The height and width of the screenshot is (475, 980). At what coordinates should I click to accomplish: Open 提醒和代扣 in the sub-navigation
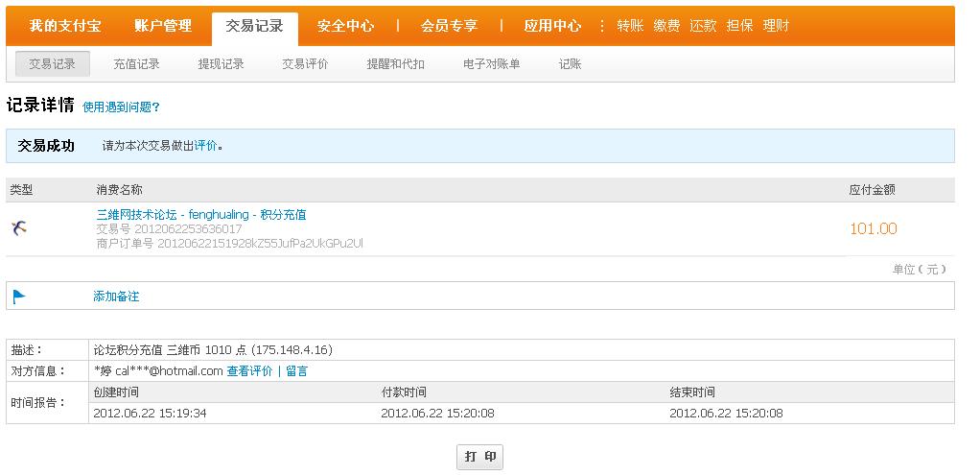pyautogui.click(x=396, y=64)
